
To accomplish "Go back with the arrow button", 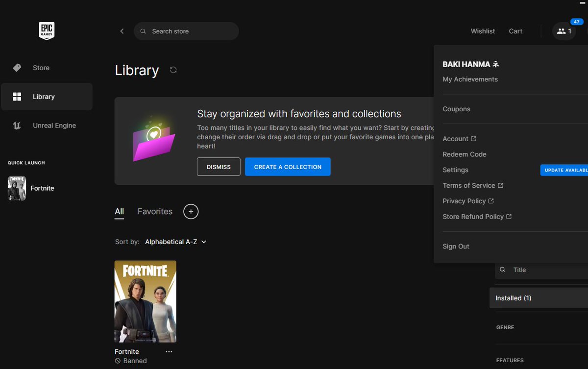I will pyautogui.click(x=122, y=31).
